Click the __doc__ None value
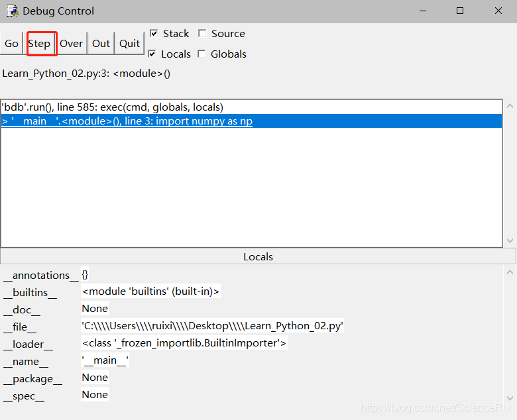 (x=95, y=308)
